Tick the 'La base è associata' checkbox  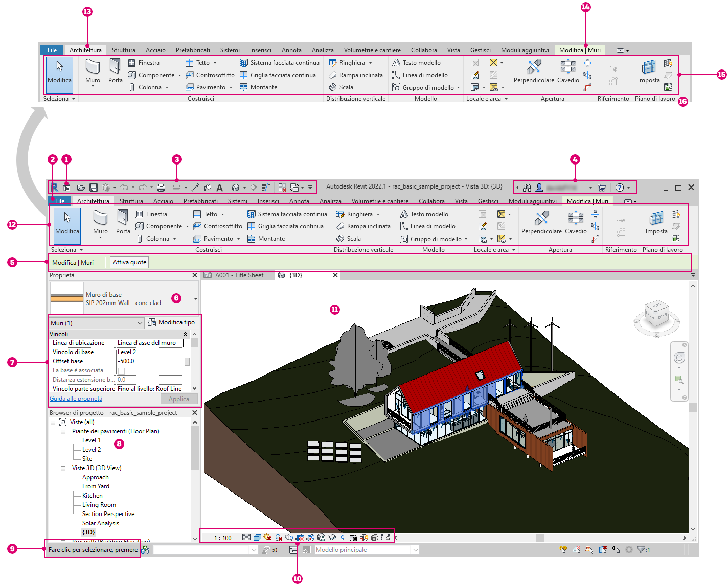(x=121, y=370)
